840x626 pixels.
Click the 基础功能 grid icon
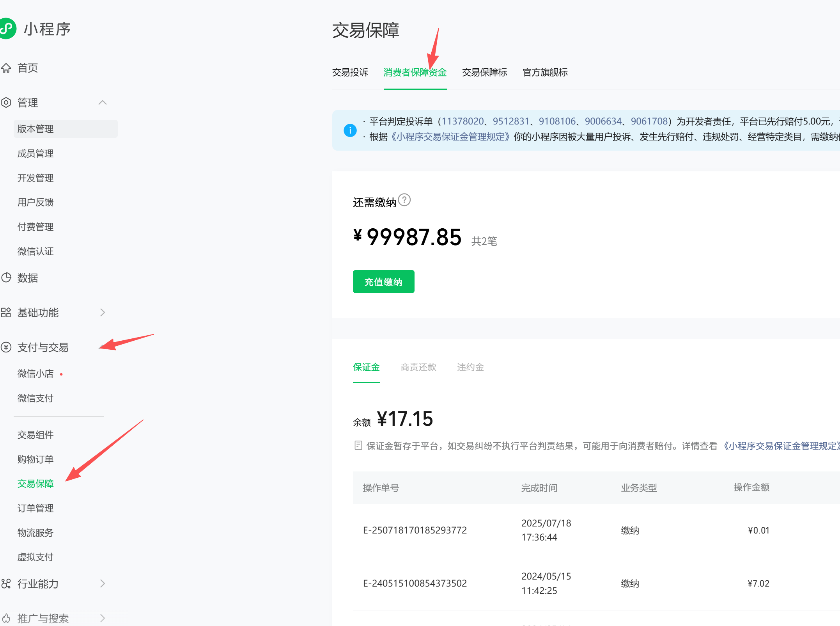6,313
